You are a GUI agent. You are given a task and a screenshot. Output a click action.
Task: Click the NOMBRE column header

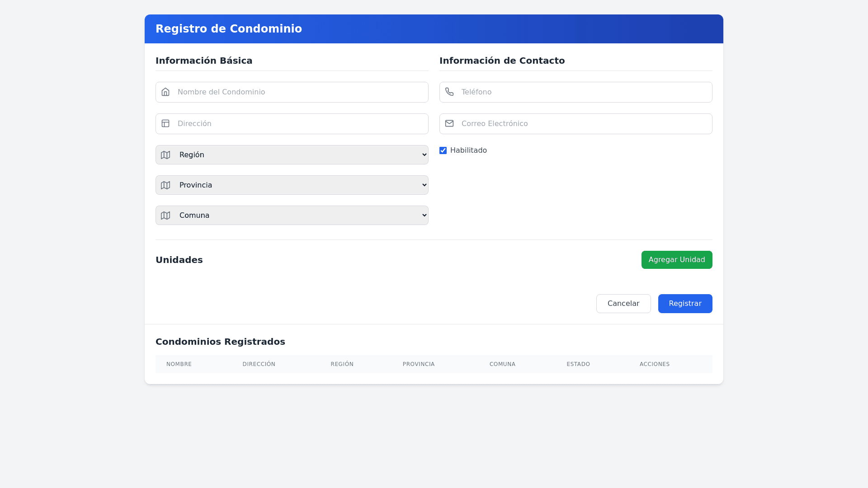coord(179,364)
